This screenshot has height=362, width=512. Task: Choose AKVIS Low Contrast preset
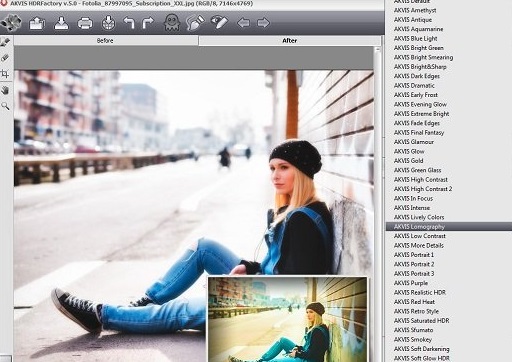coord(420,236)
